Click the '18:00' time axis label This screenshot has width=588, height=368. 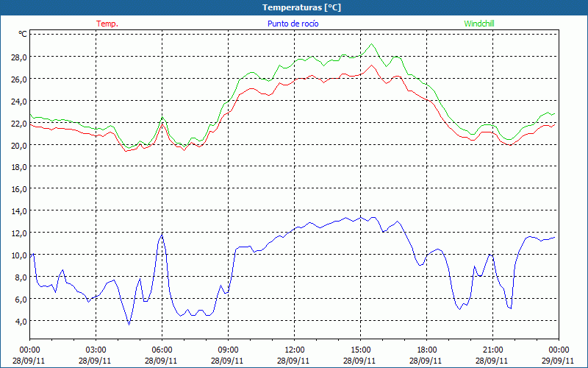click(427, 350)
